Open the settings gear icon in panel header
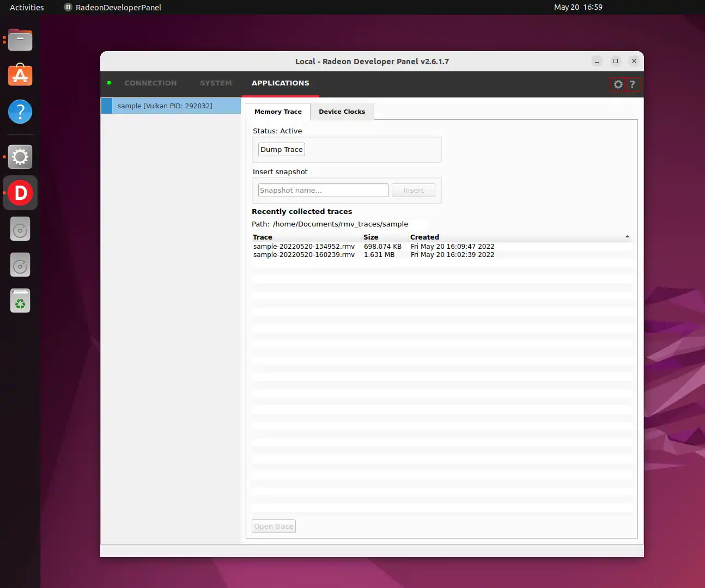This screenshot has height=588, width=705. [x=618, y=84]
